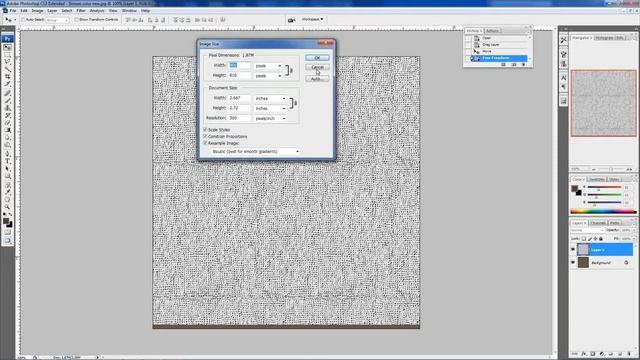Click the Resolution input field
640x360 pixels.
pyautogui.click(x=239, y=118)
